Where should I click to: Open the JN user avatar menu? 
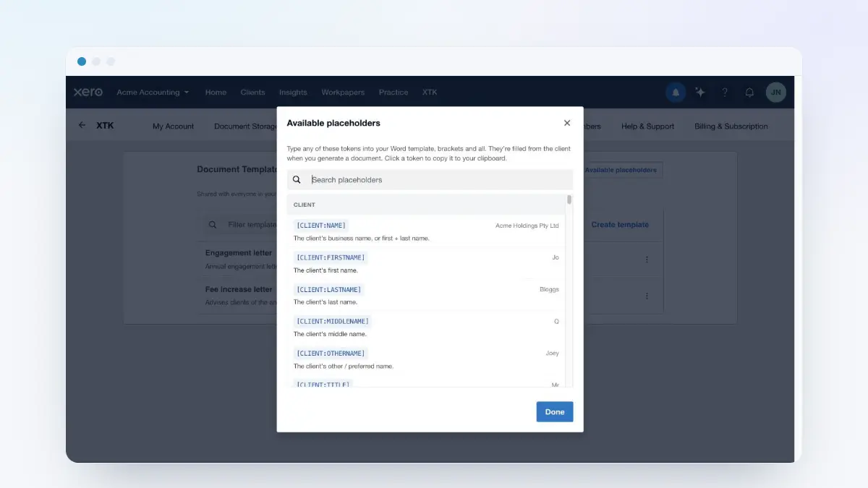[776, 93]
